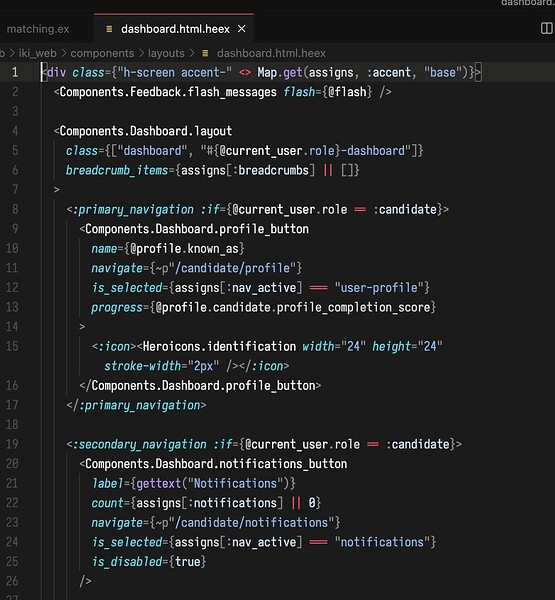Click the split editor icon

tap(546, 28)
